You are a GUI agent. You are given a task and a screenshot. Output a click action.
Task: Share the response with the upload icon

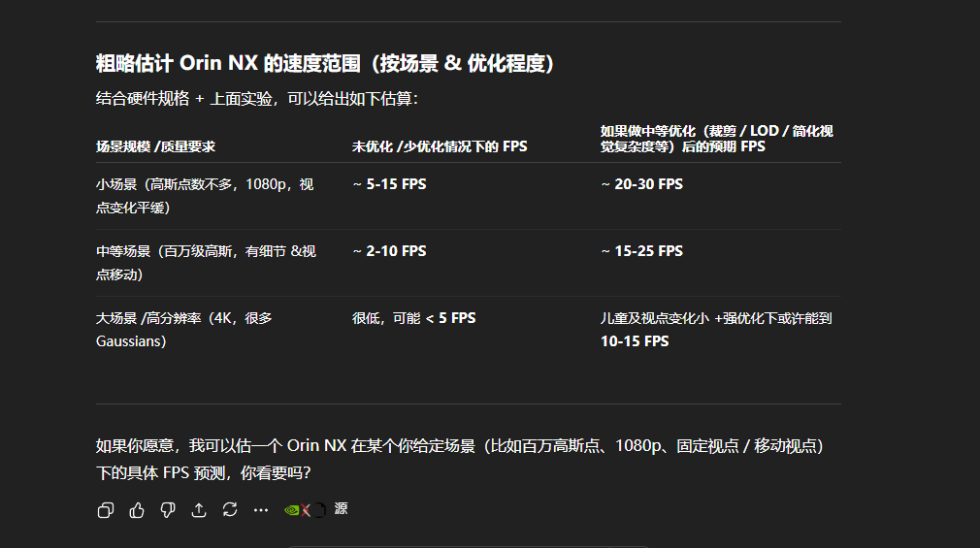pos(199,510)
